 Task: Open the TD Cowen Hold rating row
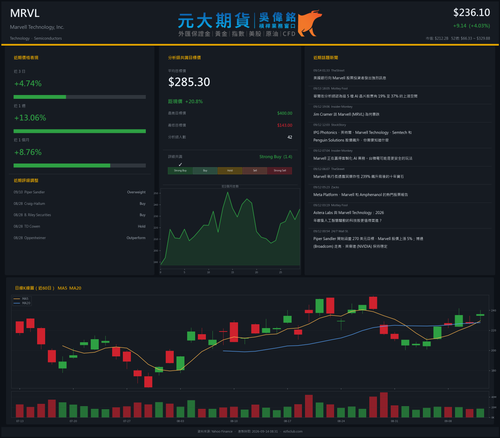pos(80,226)
